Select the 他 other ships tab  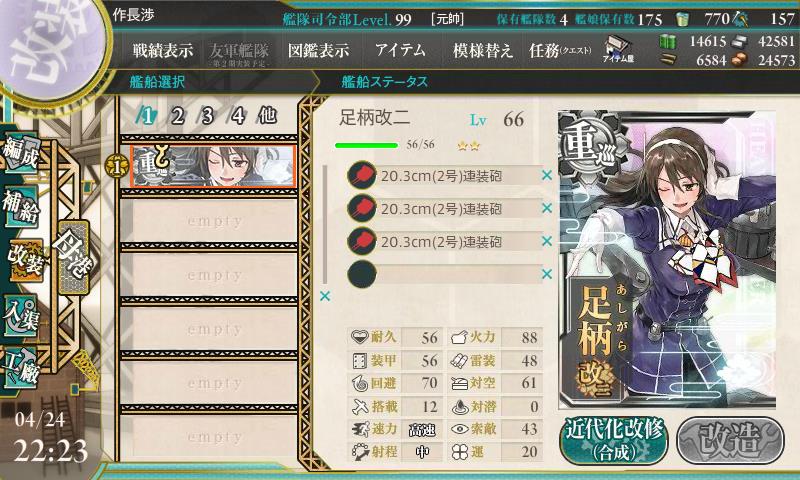[267, 116]
